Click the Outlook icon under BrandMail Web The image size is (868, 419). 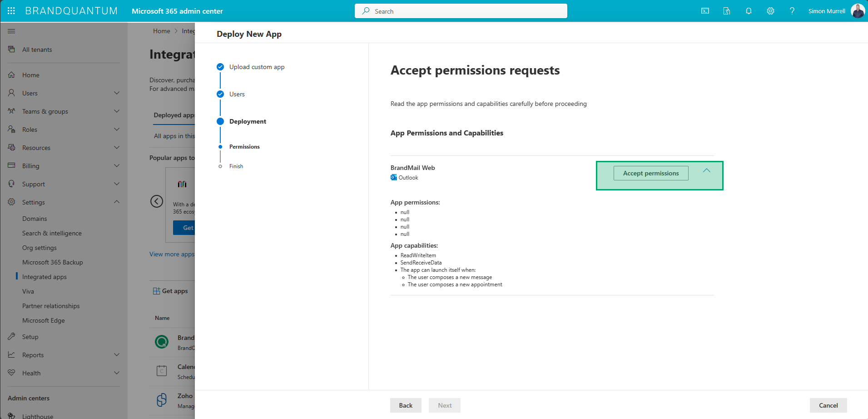[394, 177]
